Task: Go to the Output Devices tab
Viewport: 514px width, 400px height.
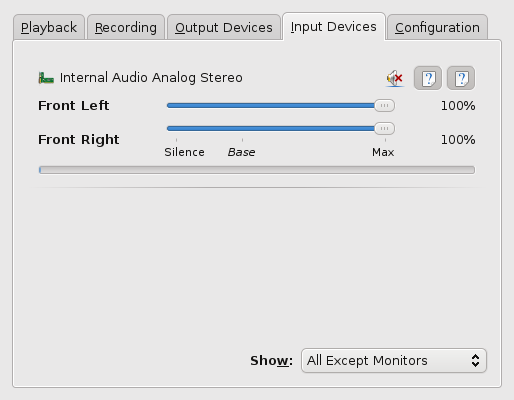Action: [224, 27]
